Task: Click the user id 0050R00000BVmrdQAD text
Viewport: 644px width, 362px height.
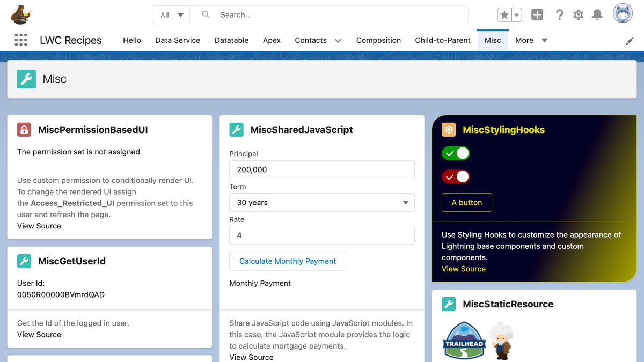Action: (x=61, y=294)
